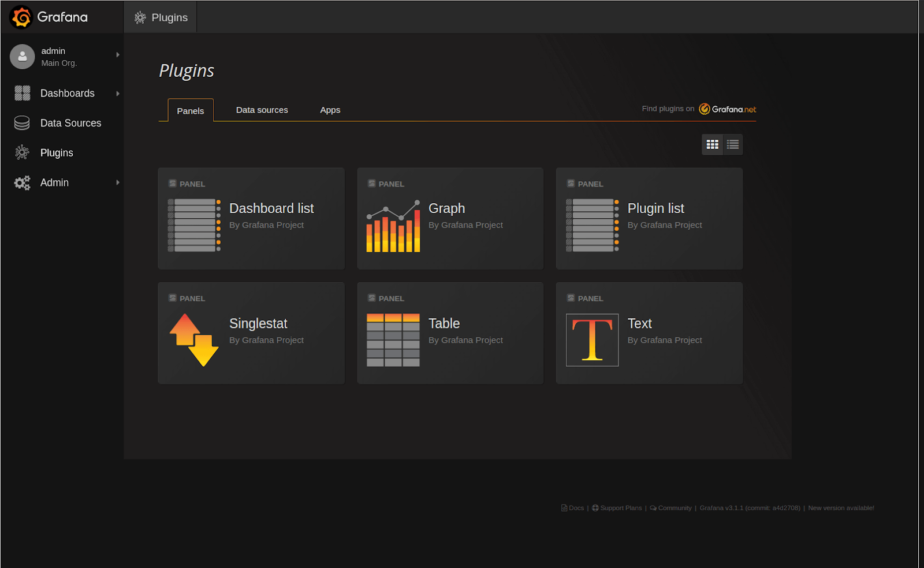Switch to the Data sources tab
The height and width of the screenshot is (568, 924).
click(x=262, y=110)
